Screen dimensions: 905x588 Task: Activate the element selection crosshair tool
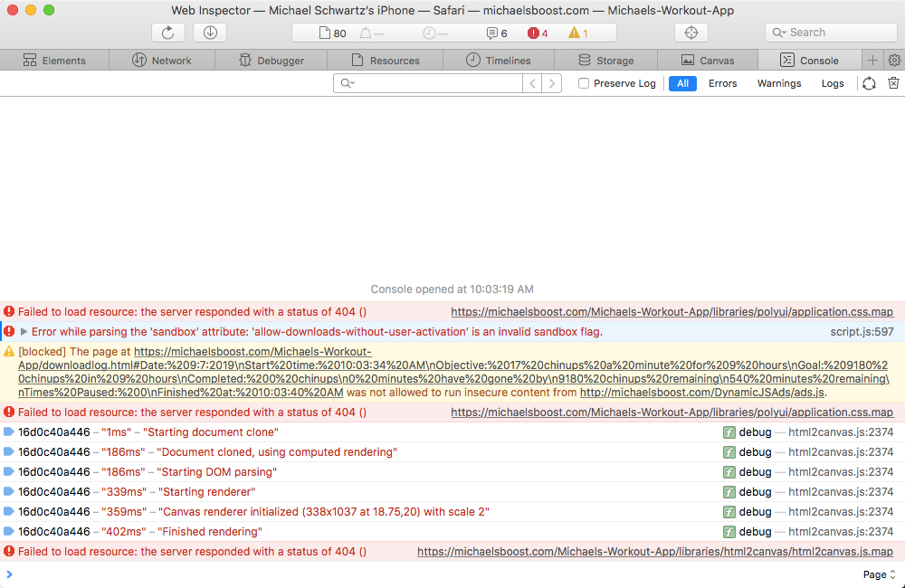click(x=691, y=32)
